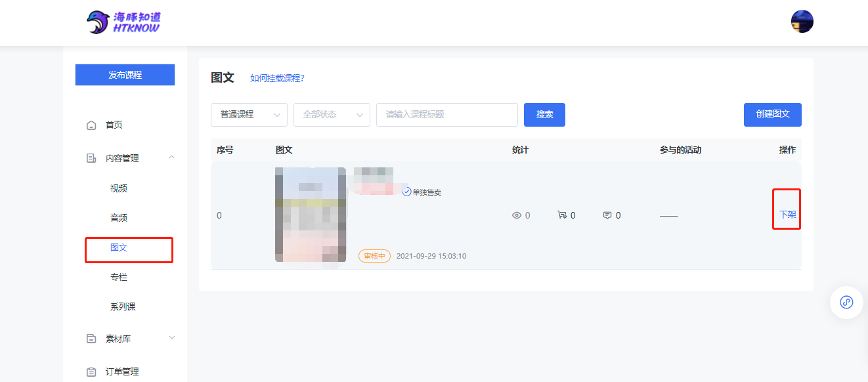Click the 订单管理 clipboard icon

[x=91, y=371]
